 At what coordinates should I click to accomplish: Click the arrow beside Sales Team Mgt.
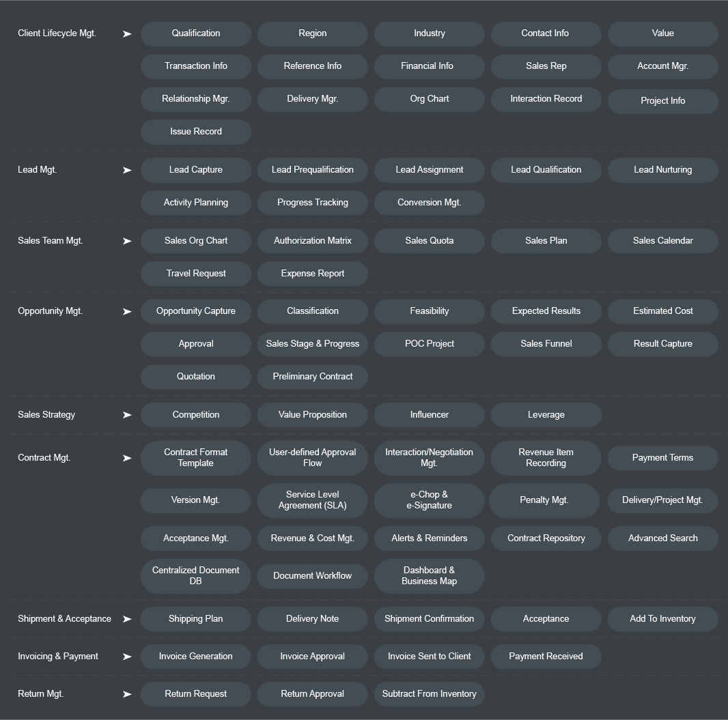(127, 241)
